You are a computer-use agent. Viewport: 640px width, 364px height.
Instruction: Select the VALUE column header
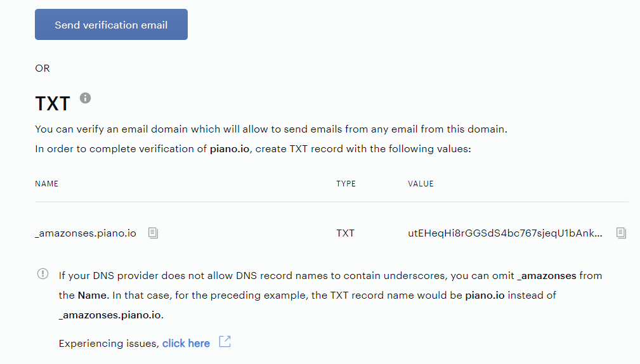coord(421,184)
